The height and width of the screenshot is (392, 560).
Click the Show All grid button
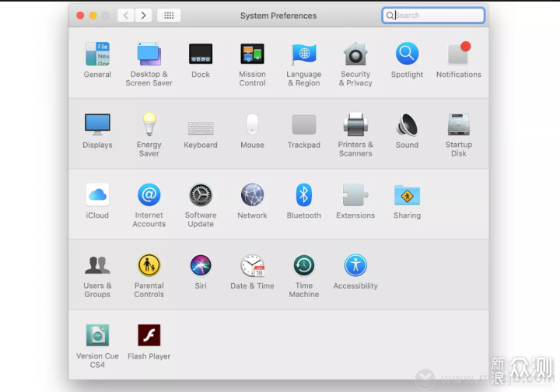pos(169,16)
